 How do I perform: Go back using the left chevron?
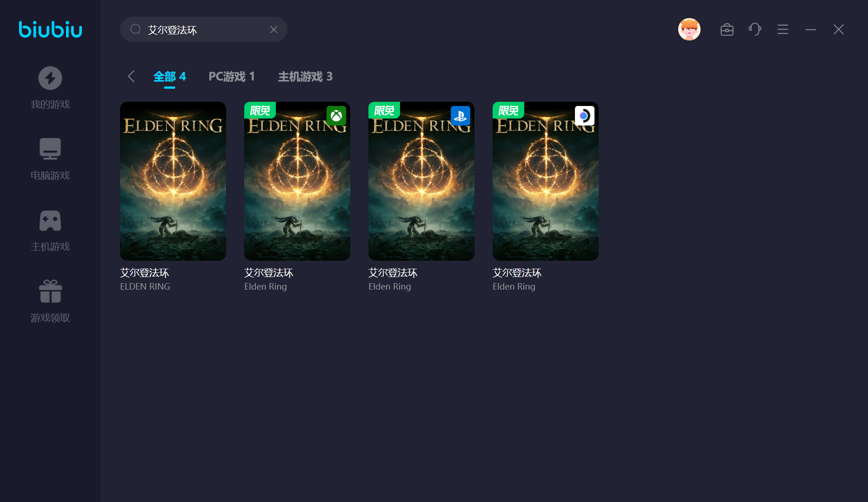131,76
